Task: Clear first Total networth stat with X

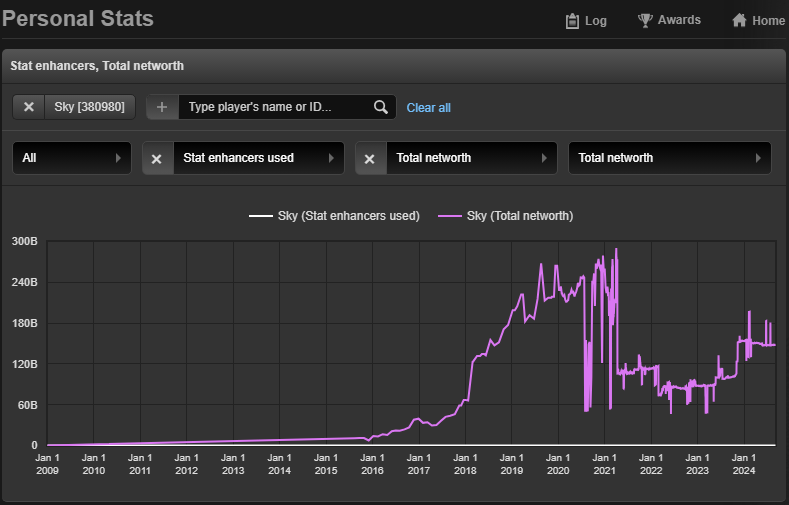Action: (x=370, y=158)
